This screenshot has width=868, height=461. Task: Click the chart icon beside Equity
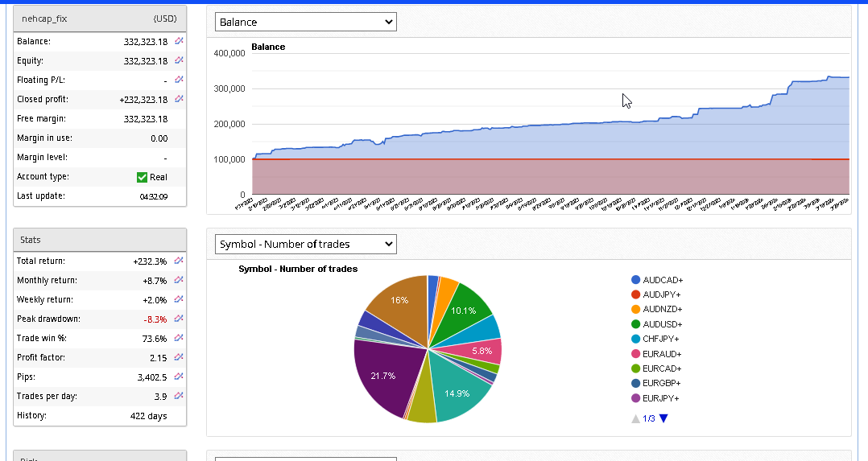179,60
